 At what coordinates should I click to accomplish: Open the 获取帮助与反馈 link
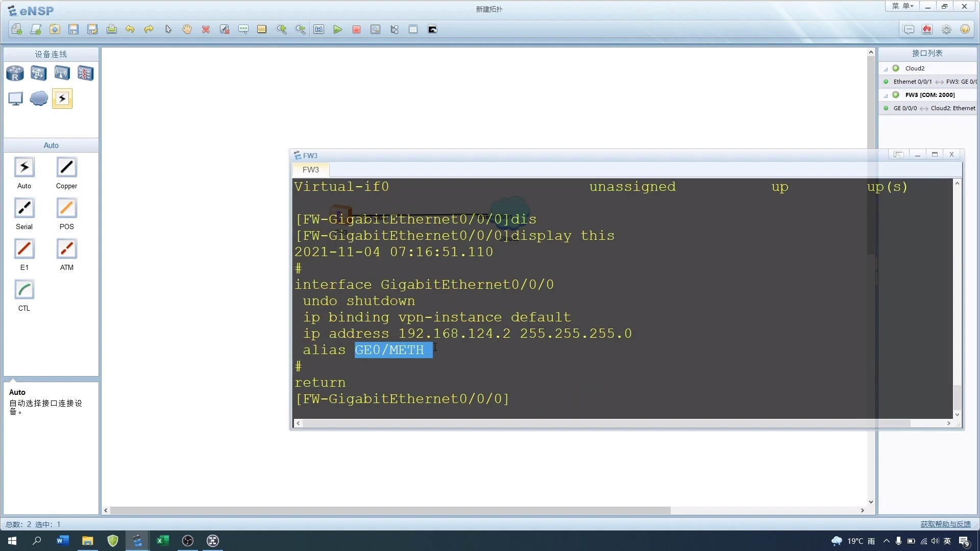coord(945,524)
